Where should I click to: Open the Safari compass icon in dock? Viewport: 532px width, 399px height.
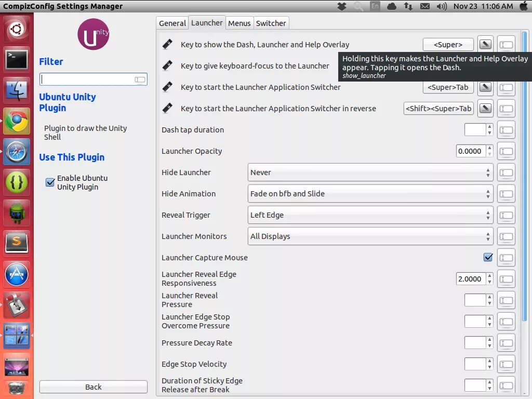[17, 152]
